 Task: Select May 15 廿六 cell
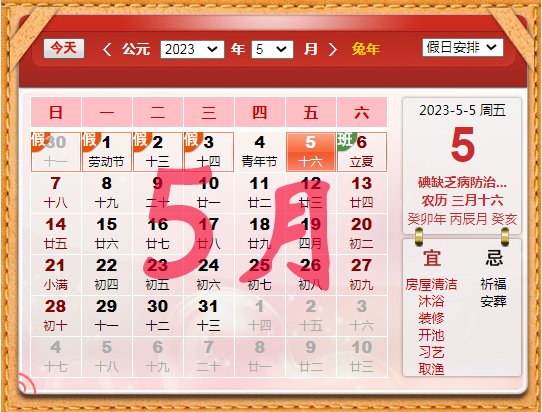click(107, 234)
